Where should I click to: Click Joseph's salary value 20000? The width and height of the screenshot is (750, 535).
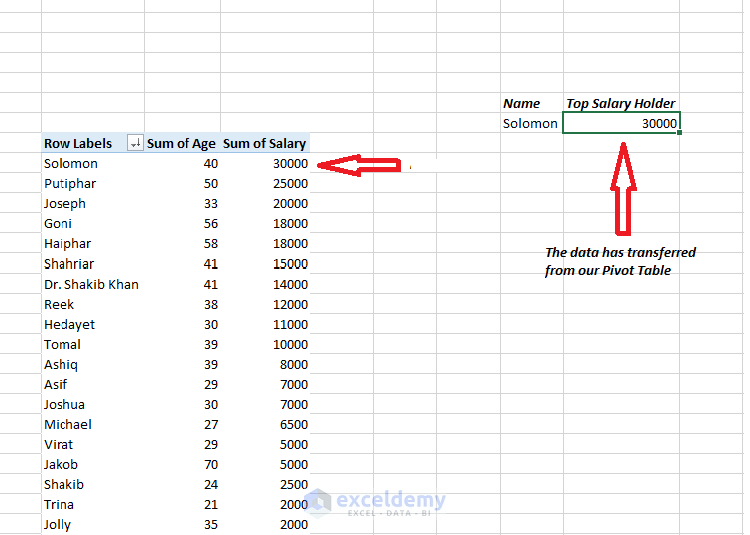point(290,204)
